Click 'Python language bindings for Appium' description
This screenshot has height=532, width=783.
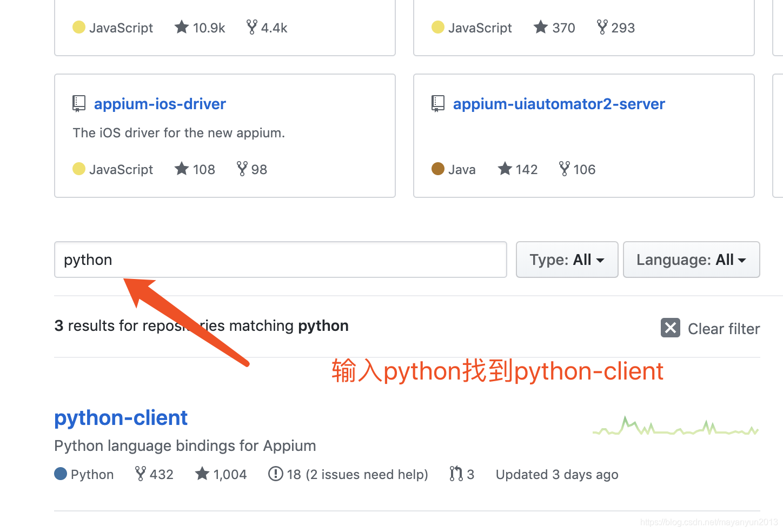(185, 445)
